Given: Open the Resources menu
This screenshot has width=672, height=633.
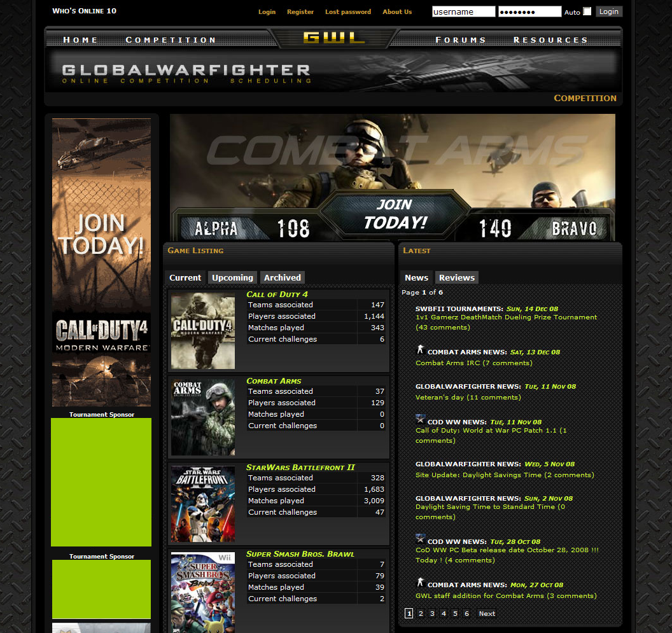Looking at the screenshot, I should click(x=550, y=40).
